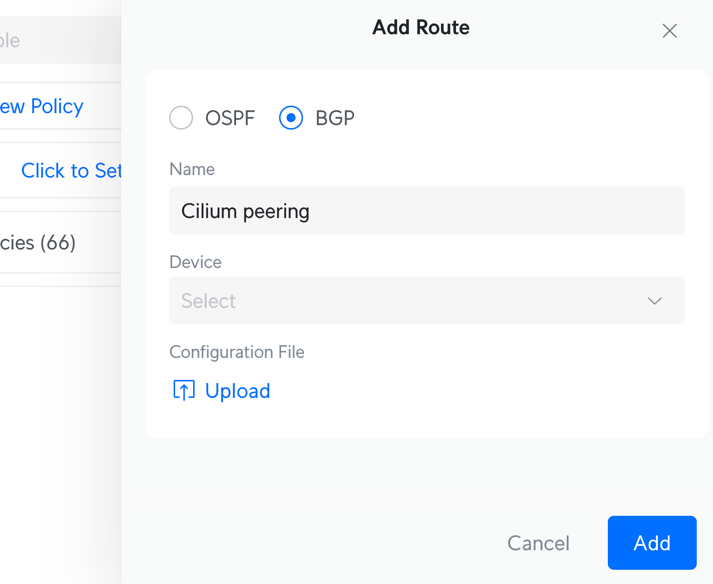Select the BGP radio button
The height and width of the screenshot is (584, 713).
point(291,118)
